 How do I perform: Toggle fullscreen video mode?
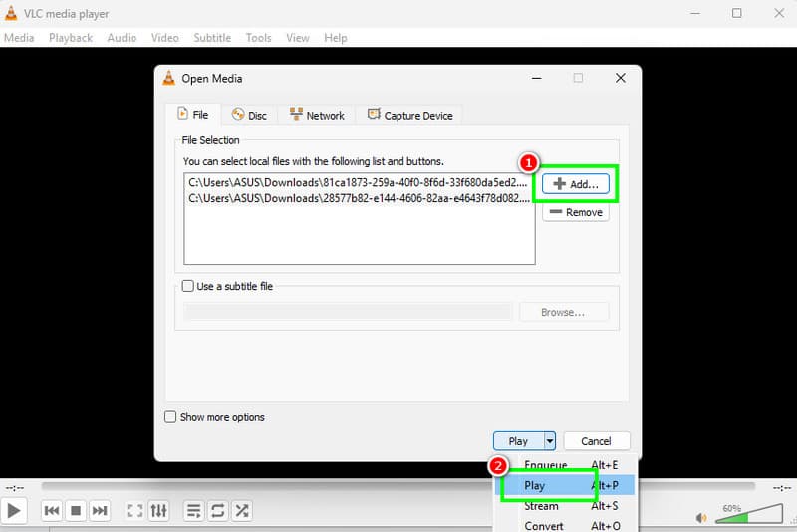coord(134,510)
